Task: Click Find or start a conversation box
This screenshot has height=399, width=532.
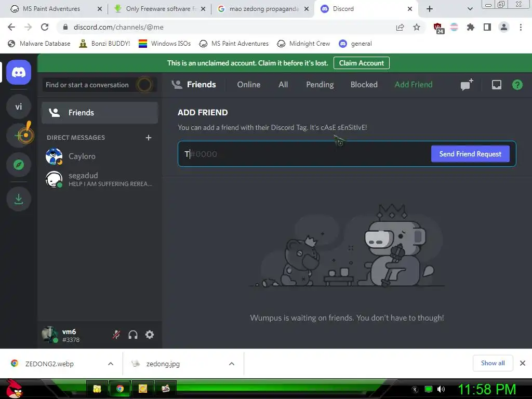Action: (99, 85)
